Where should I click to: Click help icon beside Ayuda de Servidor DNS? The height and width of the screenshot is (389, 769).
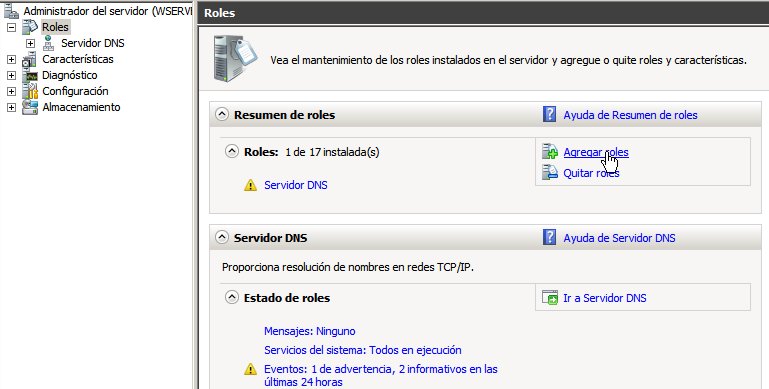click(x=549, y=237)
